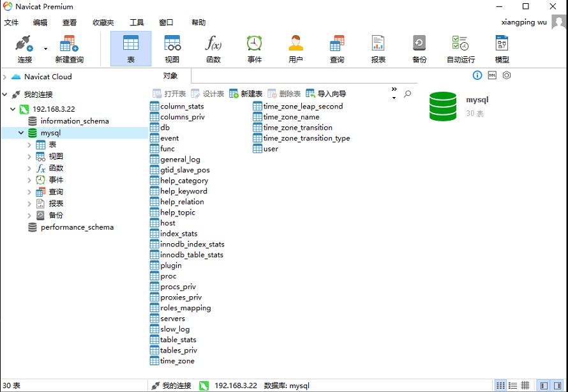Collapse the mysql database node
This screenshot has height=392, width=568.
tap(21, 133)
